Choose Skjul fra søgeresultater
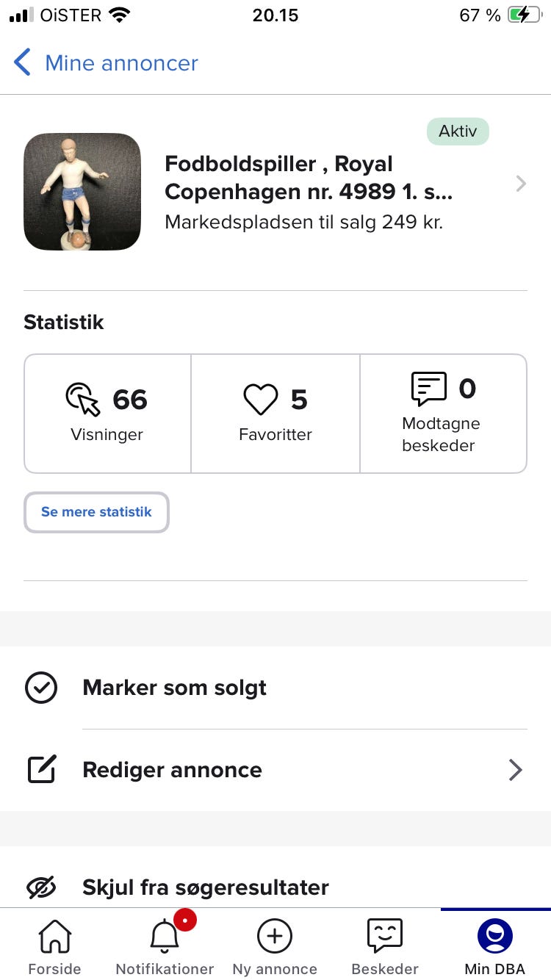The width and height of the screenshot is (551, 980). click(x=206, y=887)
